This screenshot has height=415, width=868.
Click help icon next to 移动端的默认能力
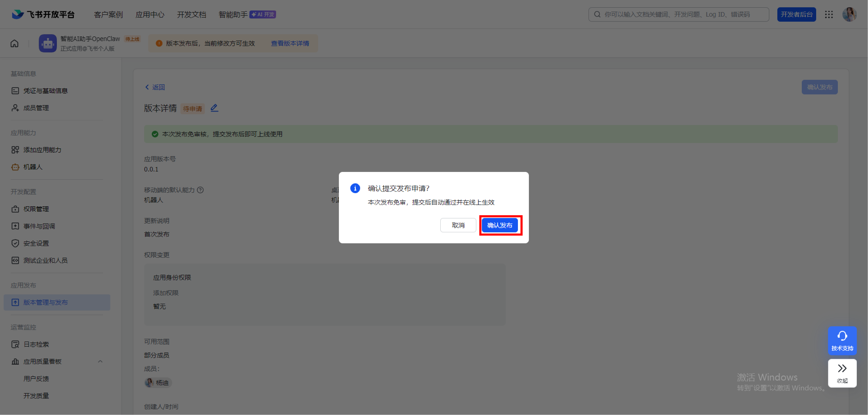point(200,190)
